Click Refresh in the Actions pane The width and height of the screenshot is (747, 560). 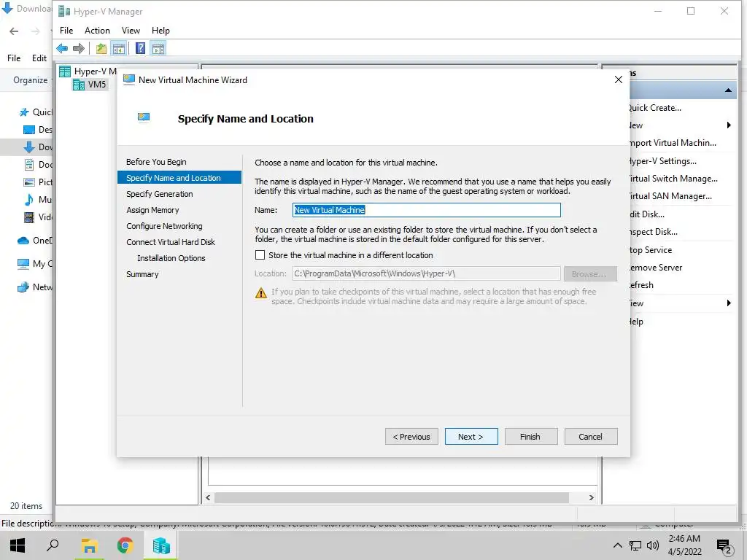tap(641, 285)
